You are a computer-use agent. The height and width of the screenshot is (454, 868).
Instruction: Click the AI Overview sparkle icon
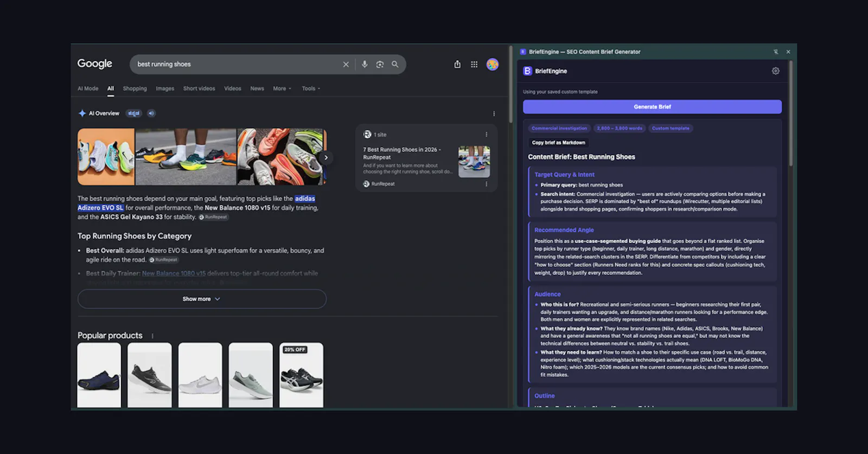[x=82, y=113]
